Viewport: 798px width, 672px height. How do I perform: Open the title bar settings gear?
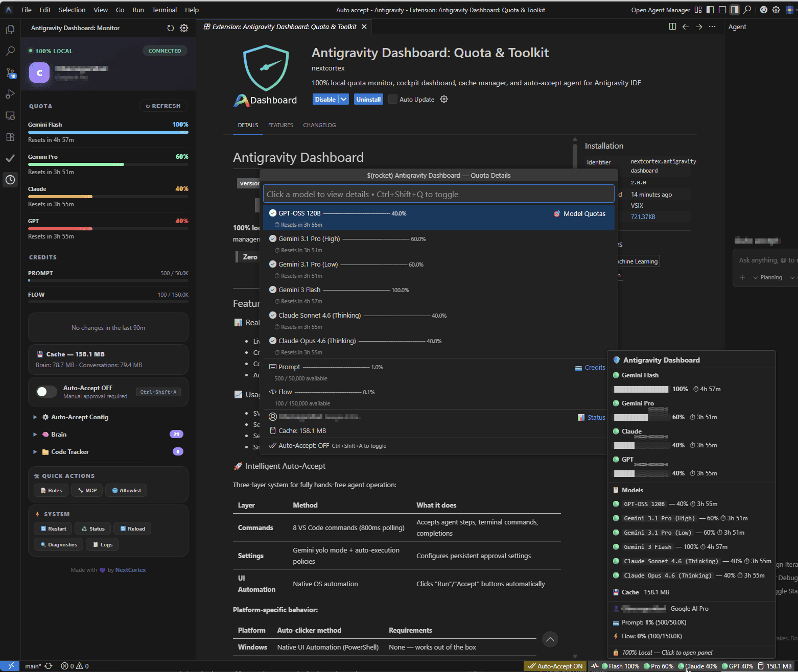(776, 10)
